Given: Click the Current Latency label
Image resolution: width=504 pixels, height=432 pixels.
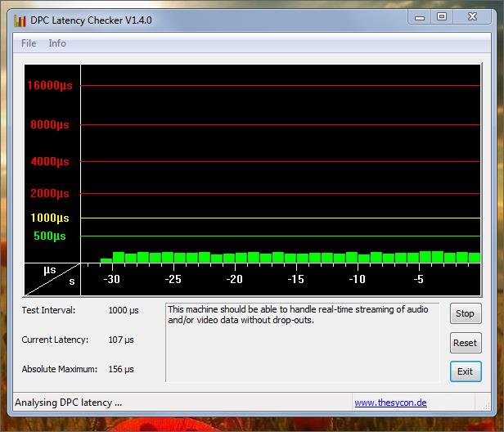Looking at the screenshot, I should point(55,340).
